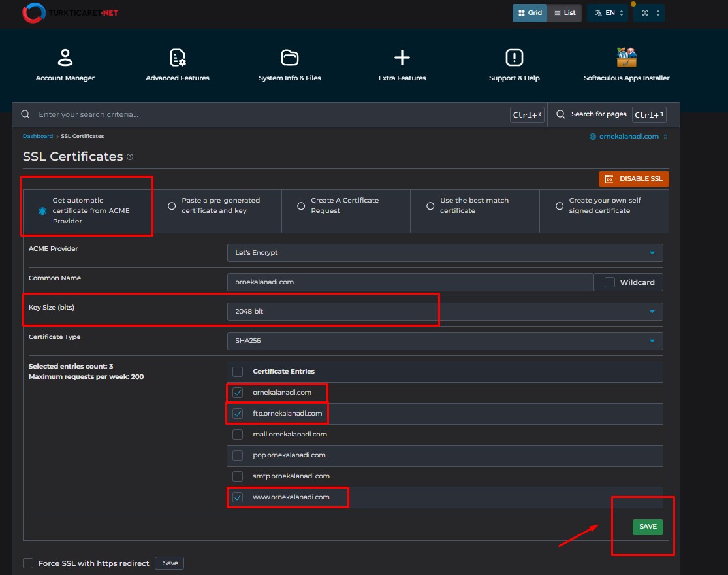Select the self signed certificate radio option

click(560, 206)
